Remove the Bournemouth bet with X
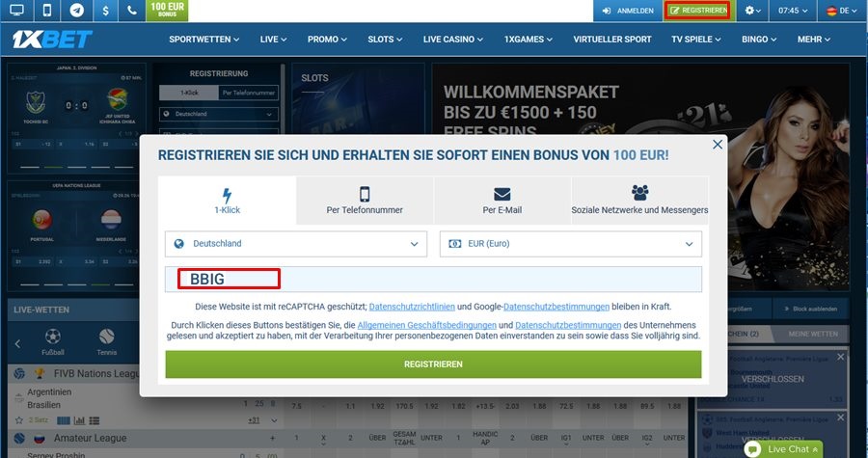The image size is (868, 458). click(840, 357)
